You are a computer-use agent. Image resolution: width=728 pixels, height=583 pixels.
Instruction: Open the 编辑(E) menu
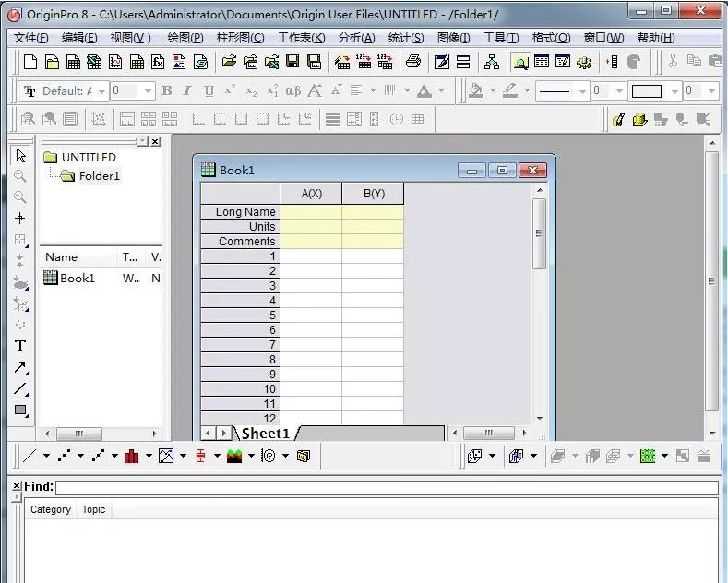click(x=79, y=38)
